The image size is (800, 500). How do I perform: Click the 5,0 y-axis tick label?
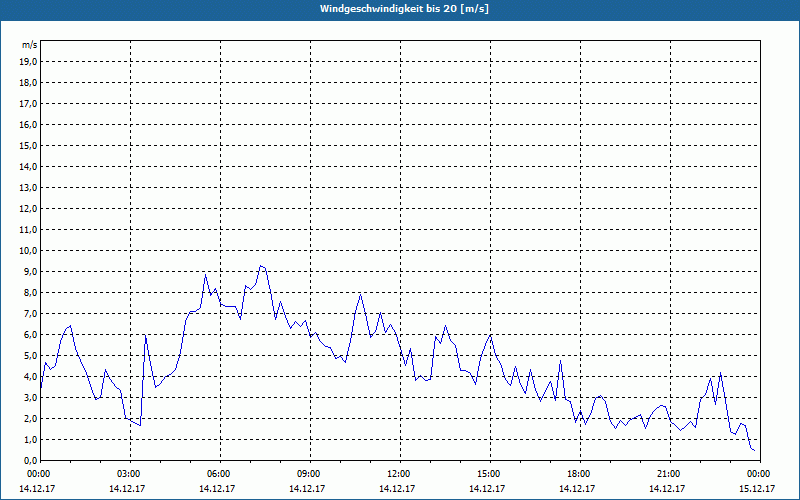click(30, 356)
